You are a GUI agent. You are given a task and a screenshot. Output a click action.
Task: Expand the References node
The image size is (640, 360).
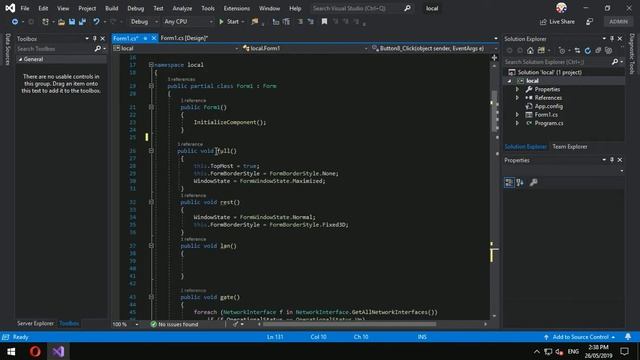(517, 98)
